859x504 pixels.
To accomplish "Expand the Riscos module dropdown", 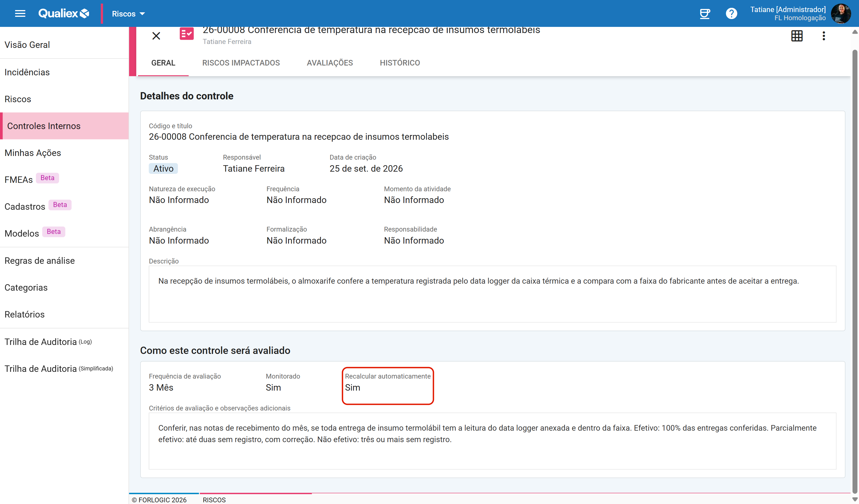I will coord(129,14).
